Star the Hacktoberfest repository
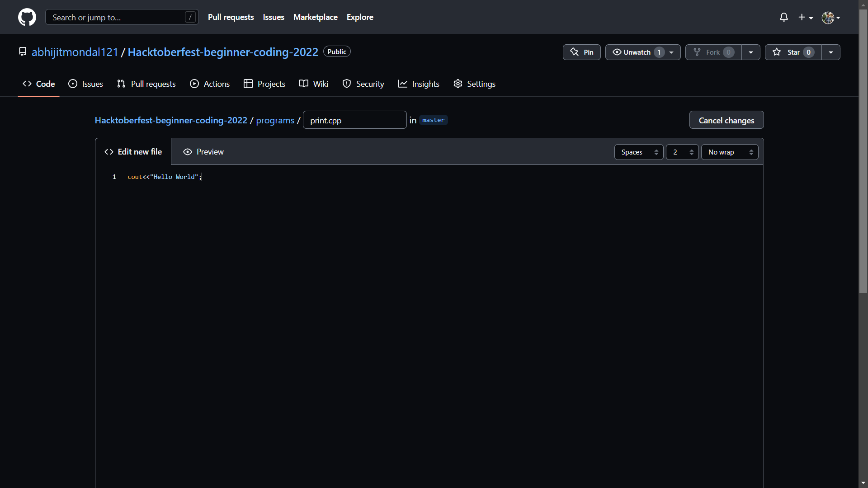 click(793, 52)
